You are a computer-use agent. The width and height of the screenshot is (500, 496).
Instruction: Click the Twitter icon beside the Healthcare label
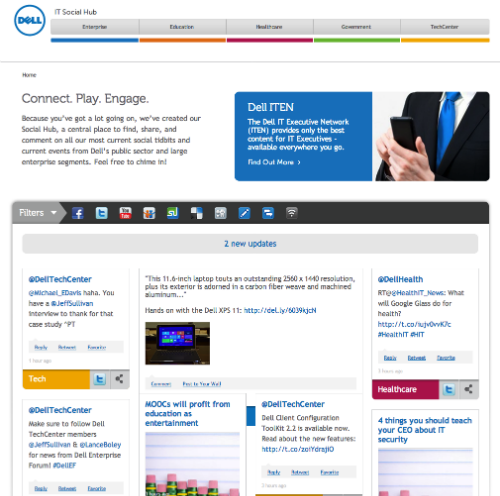point(449,389)
